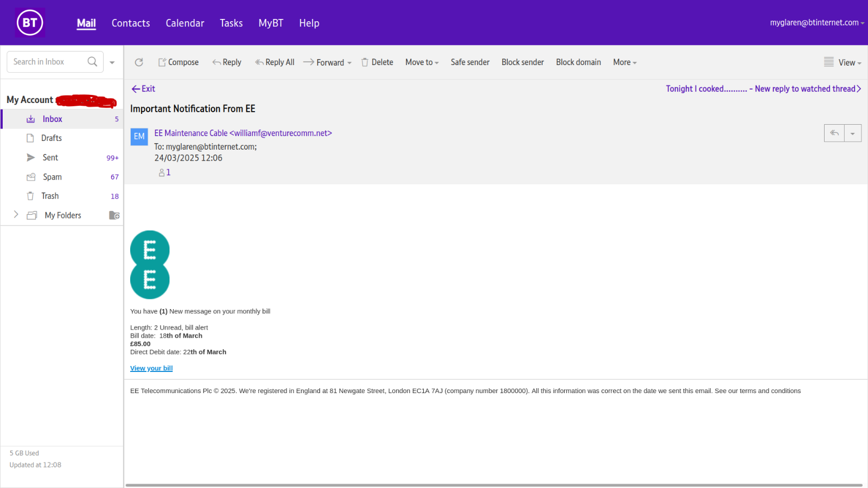Click the EM sender avatar
The height and width of the screenshot is (488, 868).
139,137
